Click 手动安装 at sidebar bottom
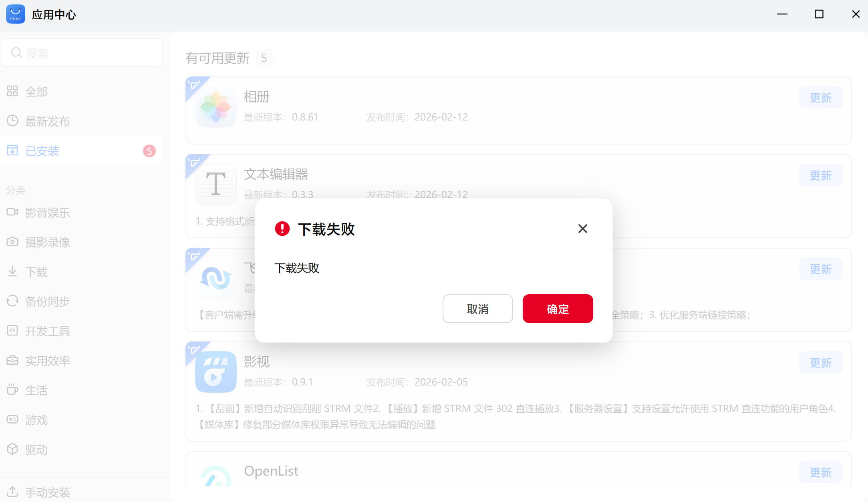868x502 pixels. pos(47,492)
